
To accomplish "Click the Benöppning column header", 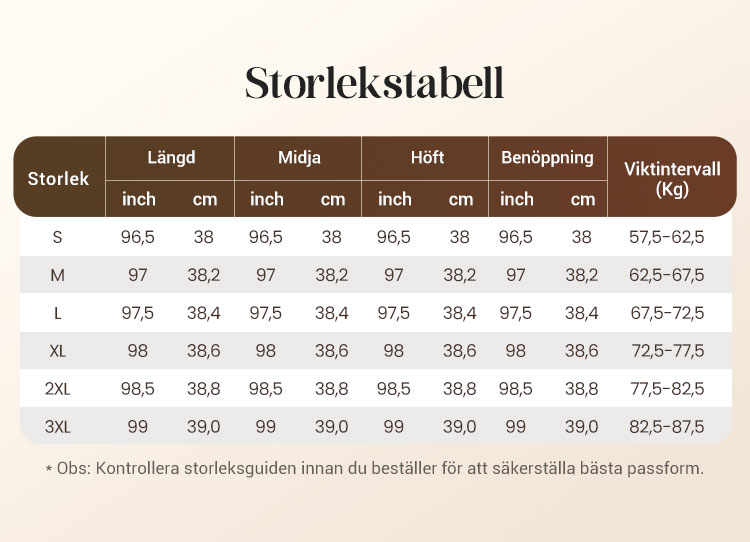I will coord(547,158).
